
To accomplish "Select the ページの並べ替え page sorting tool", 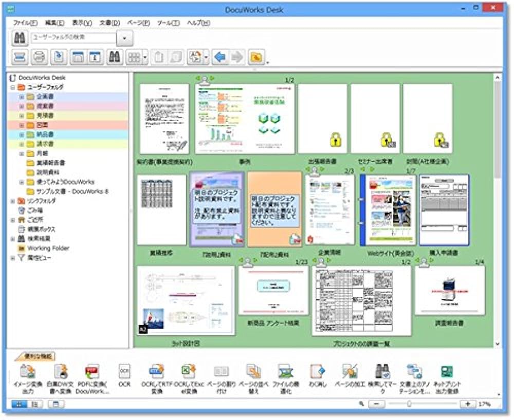I will pyautogui.click(x=253, y=370).
